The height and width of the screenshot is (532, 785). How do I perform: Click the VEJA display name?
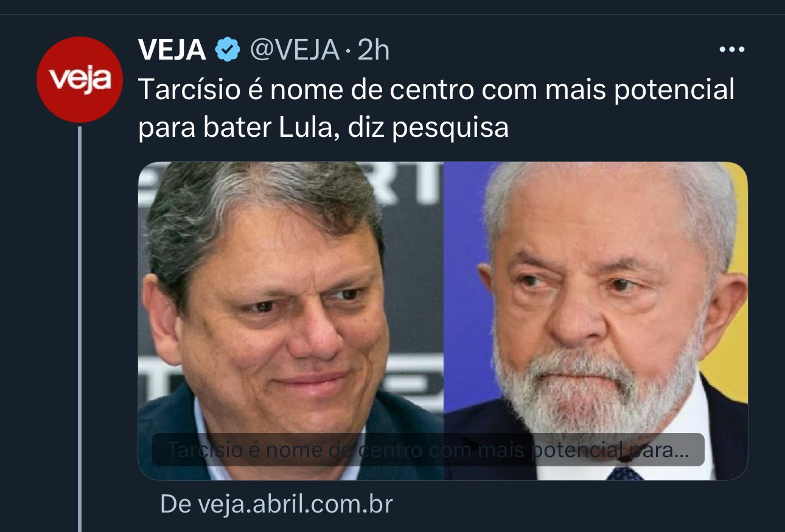(173, 50)
